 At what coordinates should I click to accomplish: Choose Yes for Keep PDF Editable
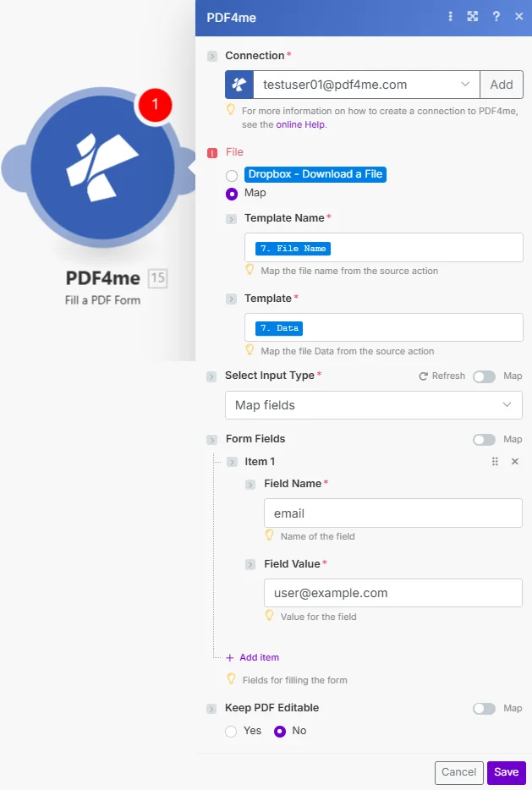click(x=231, y=732)
